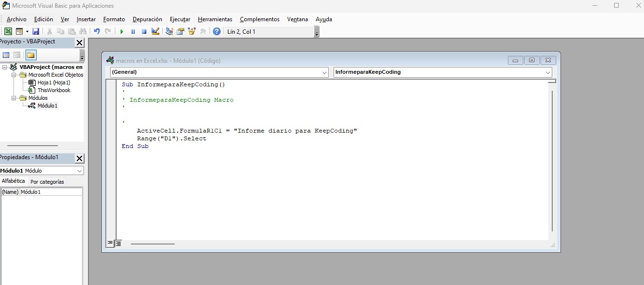
Task: Click the Sub InformeparaKeepCoding() line
Action: pos(174,84)
